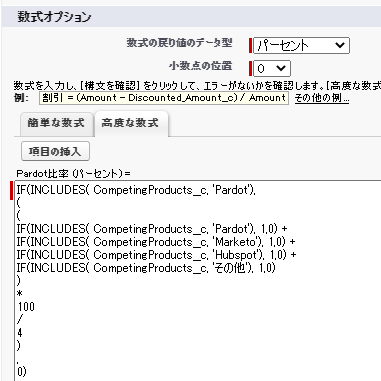Click the formula line containing 'Hubspot'

[x=156, y=255]
